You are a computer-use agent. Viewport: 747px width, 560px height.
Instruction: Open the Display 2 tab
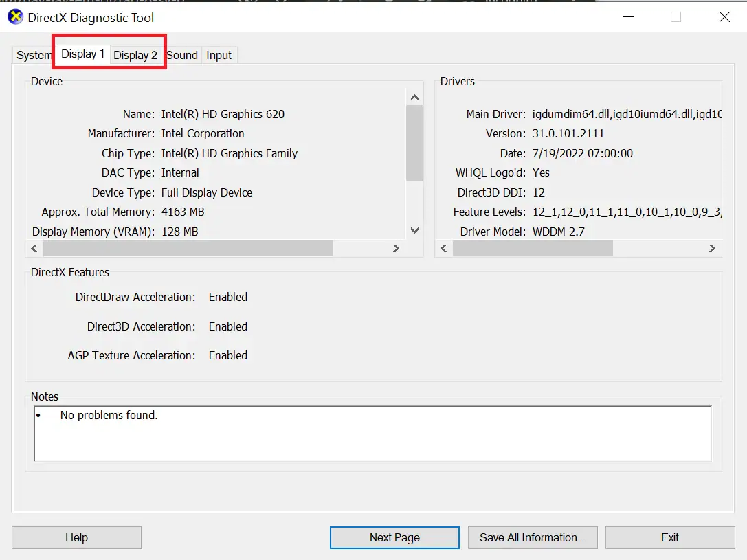coord(135,56)
